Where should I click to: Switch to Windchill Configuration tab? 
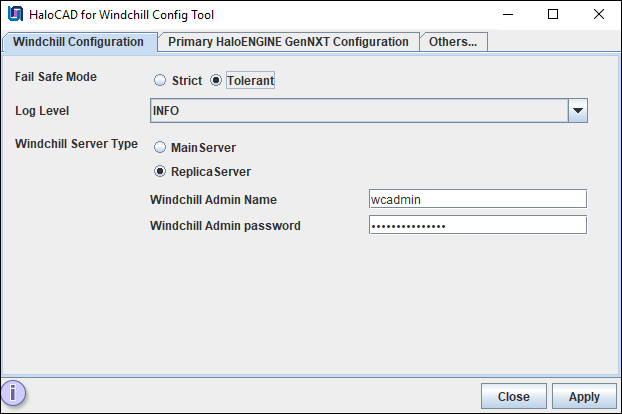79,42
